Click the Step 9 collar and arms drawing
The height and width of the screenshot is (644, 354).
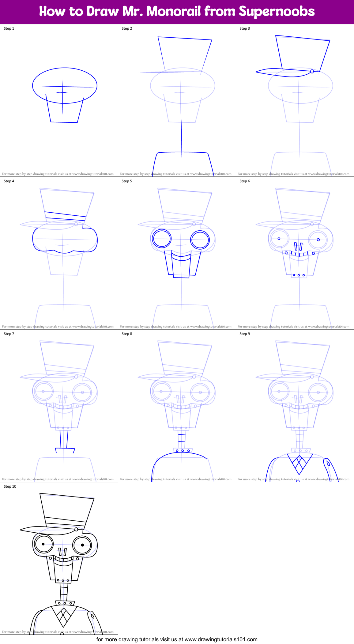tap(295, 406)
